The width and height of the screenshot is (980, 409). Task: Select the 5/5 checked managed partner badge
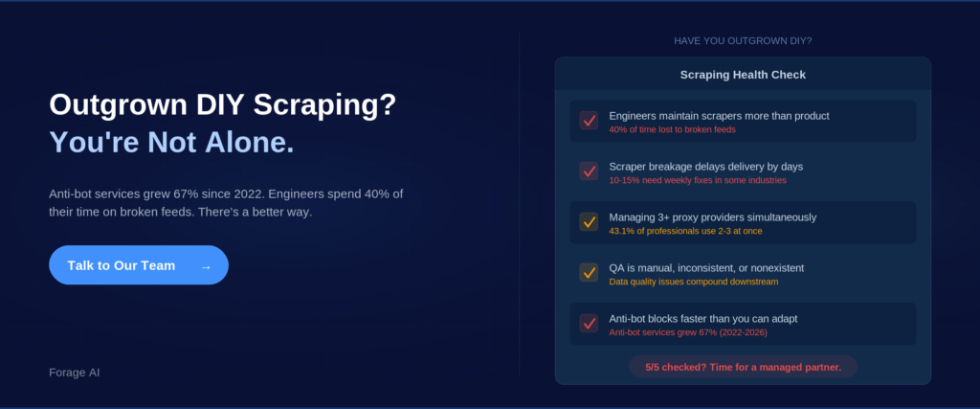(743, 367)
